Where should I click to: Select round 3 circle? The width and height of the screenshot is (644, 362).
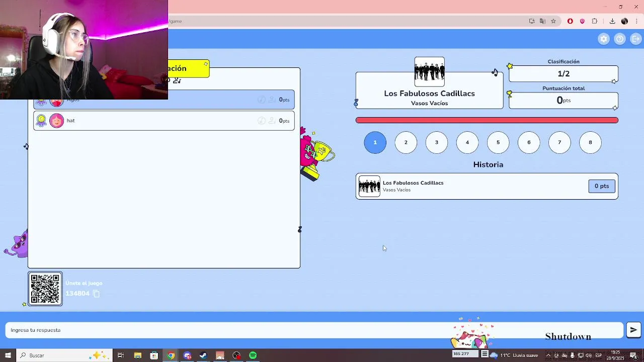click(x=436, y=142)
